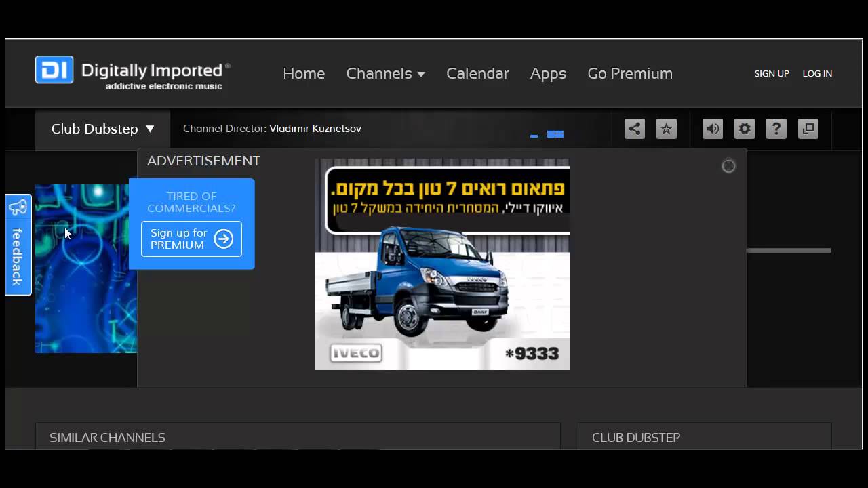
Task: Click the SIMILAR CHANNELS heading
Action: coord(107,438)
